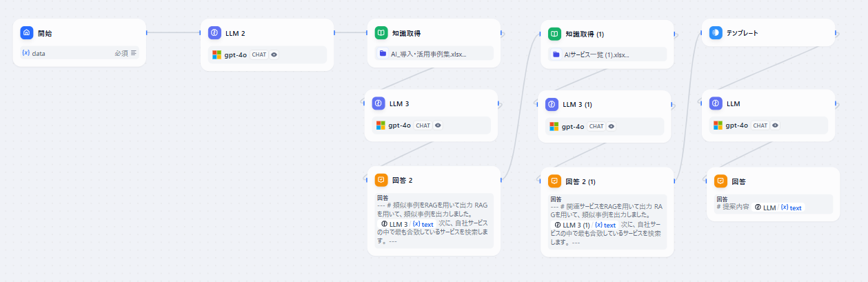868x282 pixels.
Task: Click the LLM 3 node's purple icon
Action: pos(378,103)
